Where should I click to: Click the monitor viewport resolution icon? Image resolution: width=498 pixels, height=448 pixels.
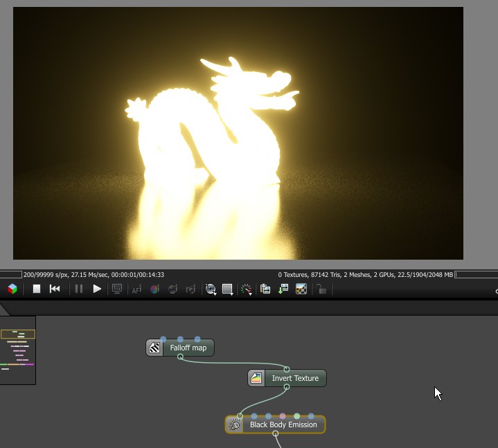117,289
